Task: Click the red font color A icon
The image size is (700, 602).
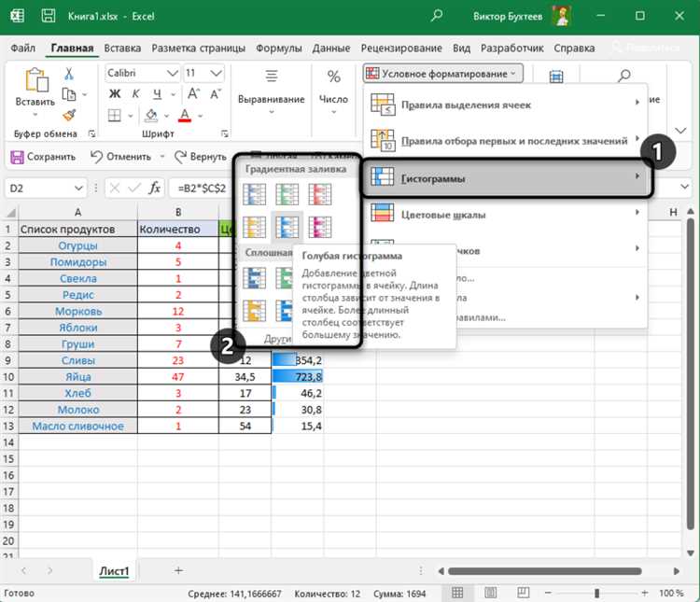Action: point(185,116)
